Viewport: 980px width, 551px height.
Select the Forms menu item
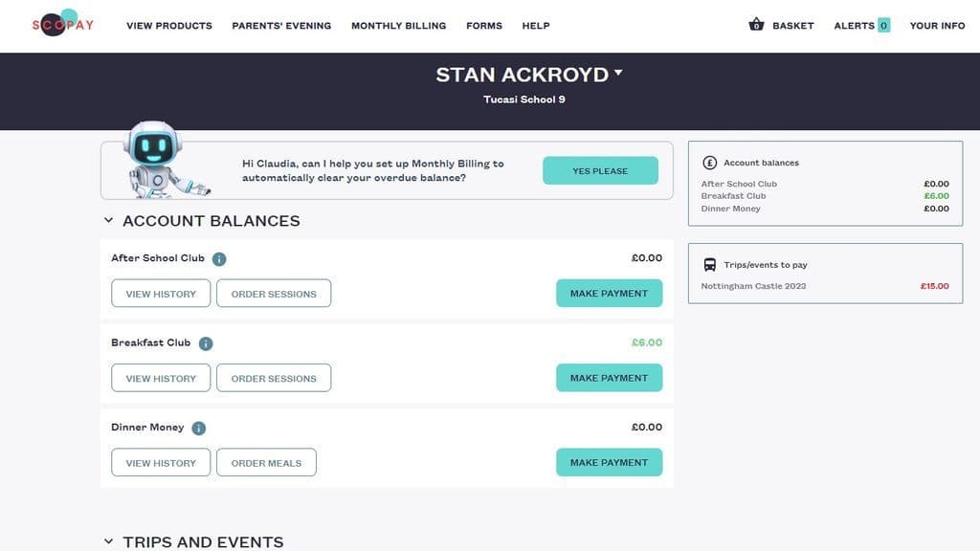tap(484, 26)
